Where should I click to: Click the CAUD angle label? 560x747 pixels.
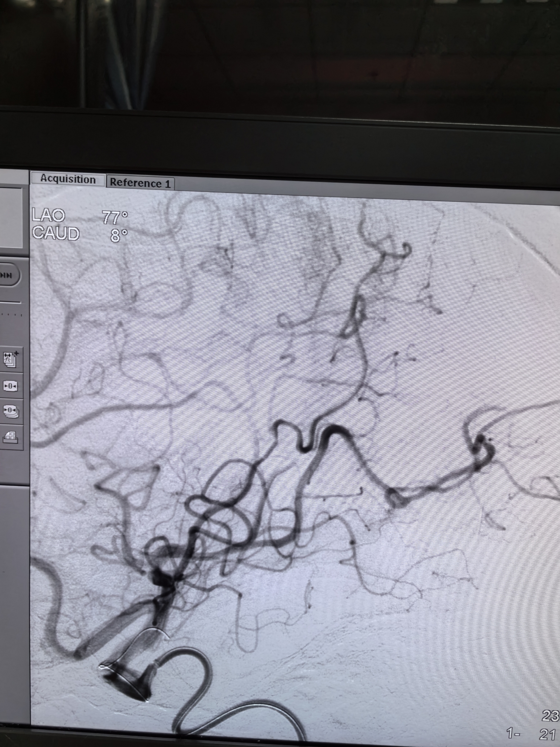coord(56,234)
